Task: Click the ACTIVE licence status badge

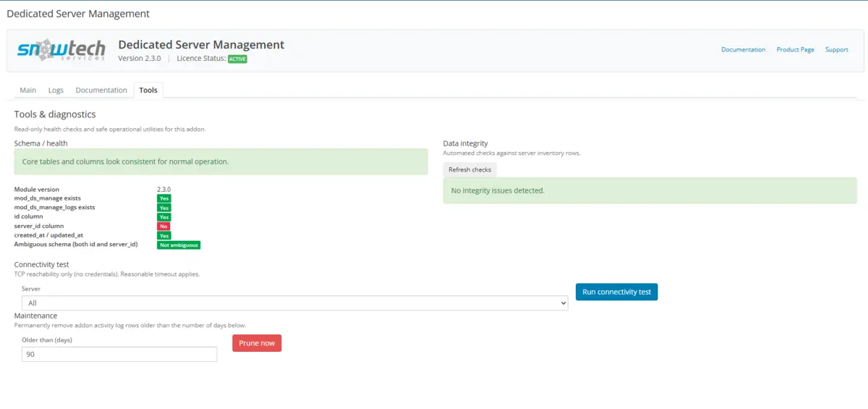Action: (x=237, y=59)
